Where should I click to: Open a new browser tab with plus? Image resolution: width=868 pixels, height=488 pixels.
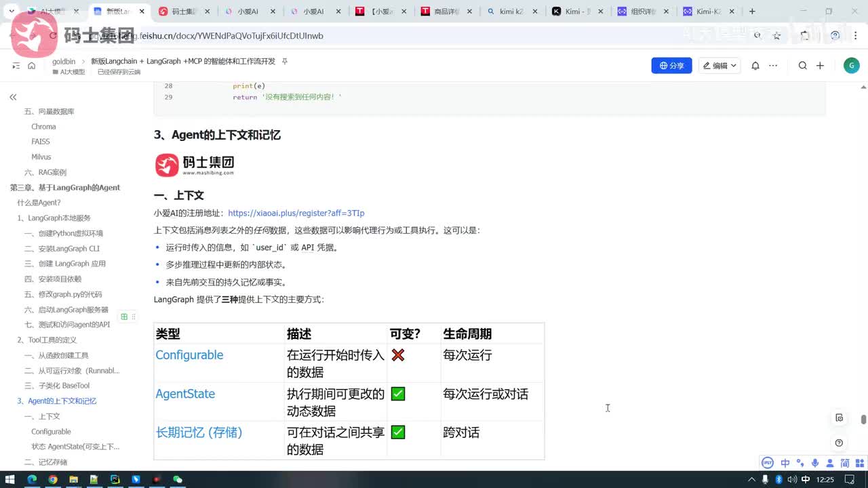[752, 12]
